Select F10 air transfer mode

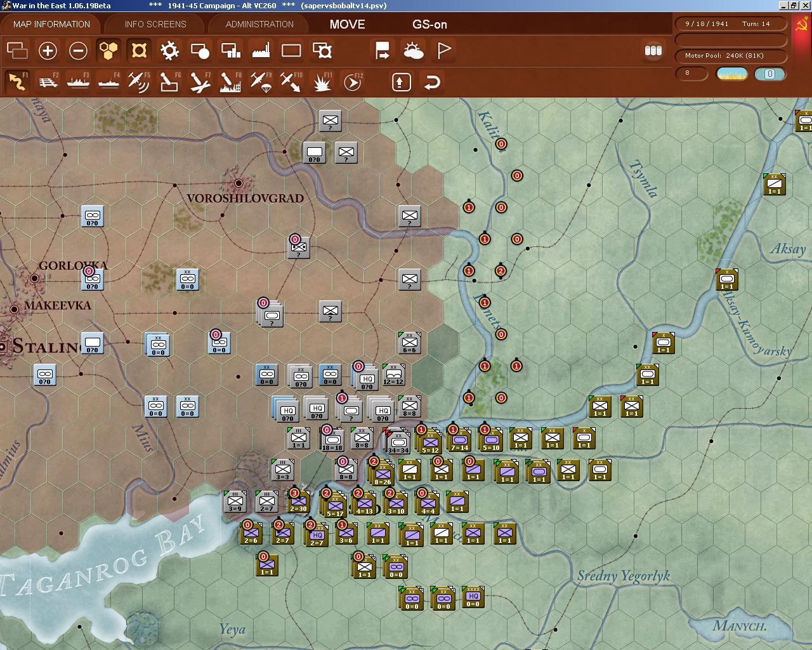pyautogui.click(x=291, y=82)
